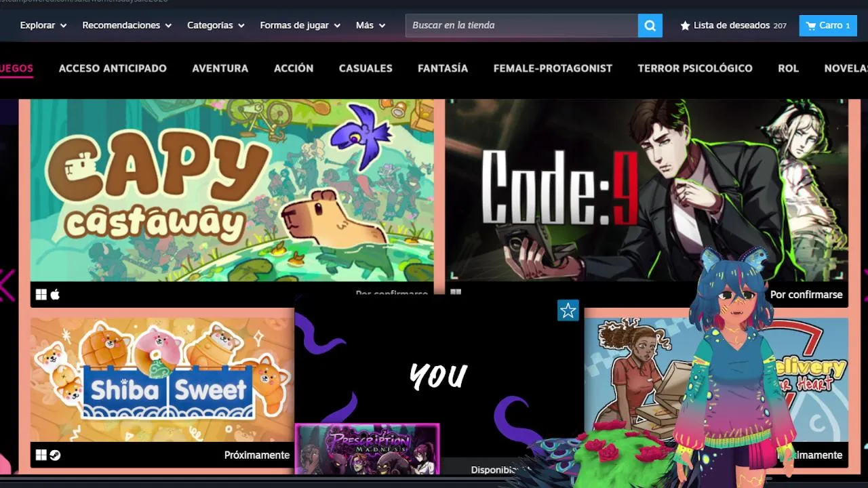The image size is (868, 488).
Task: Click Windows icon under Shiba Sweet
Action: pyautogui.click(x=41, y=455)
